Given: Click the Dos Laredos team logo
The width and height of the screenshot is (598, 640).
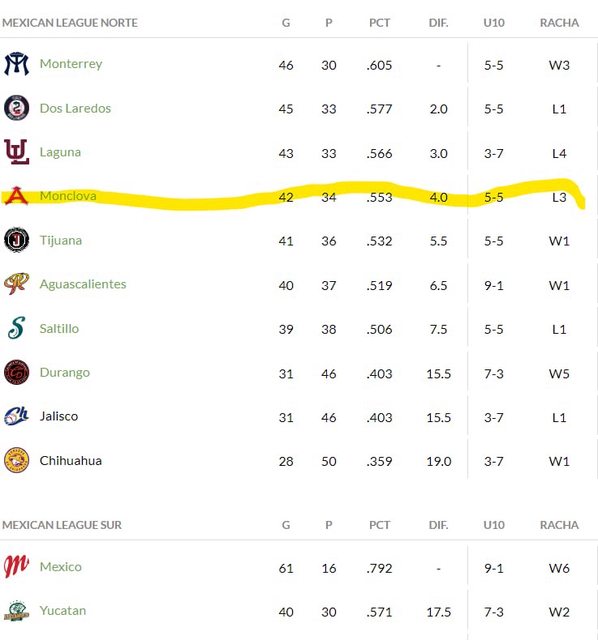Looking at the screenshot, I should (16, 108).
